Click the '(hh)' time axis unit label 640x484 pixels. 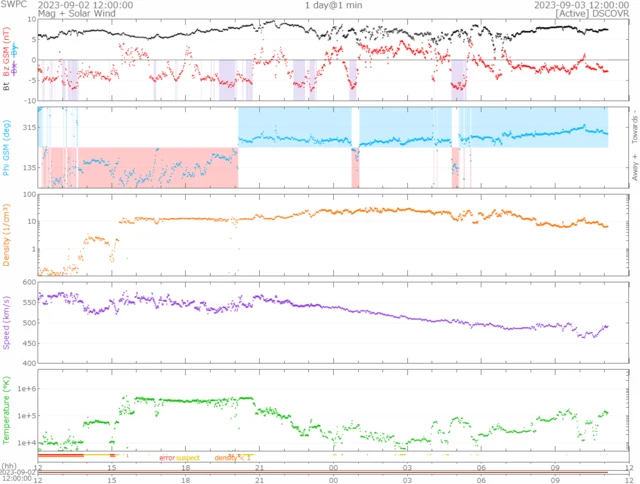tap(9, 466)
